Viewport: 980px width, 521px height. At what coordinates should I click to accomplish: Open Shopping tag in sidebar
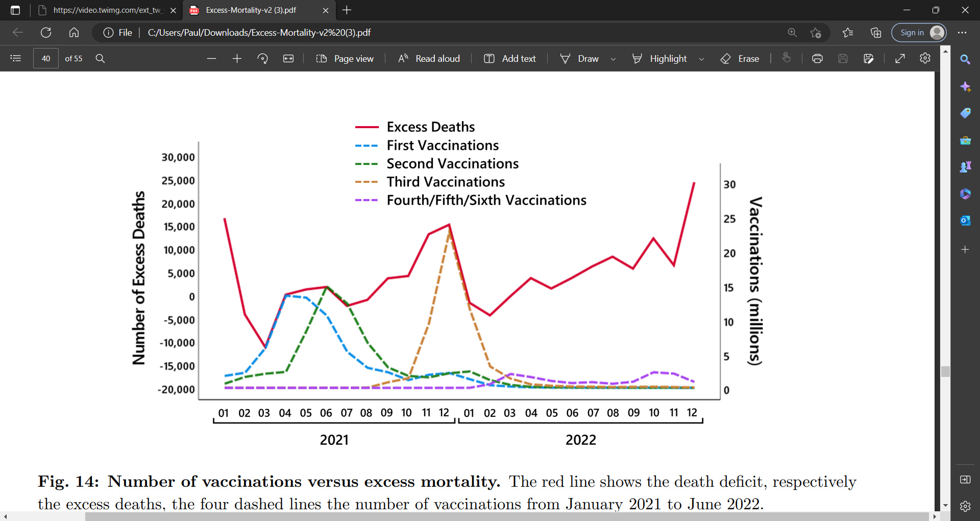coord(965,113)
